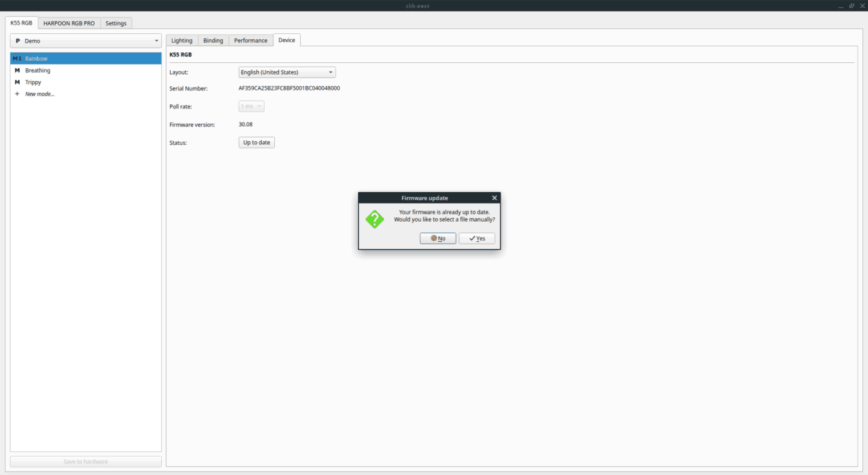Switch to the HARPOON RGB PRO tab

click(x=69, y=22)
